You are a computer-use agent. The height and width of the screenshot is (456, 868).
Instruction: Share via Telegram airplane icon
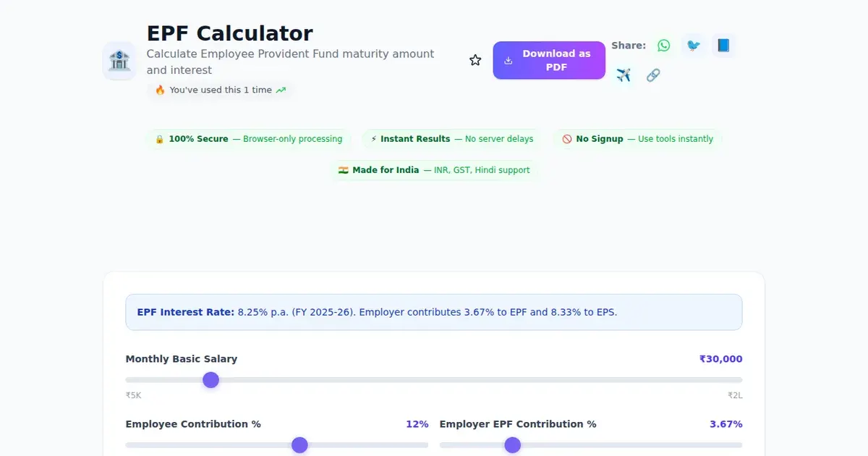pos(624,75)
